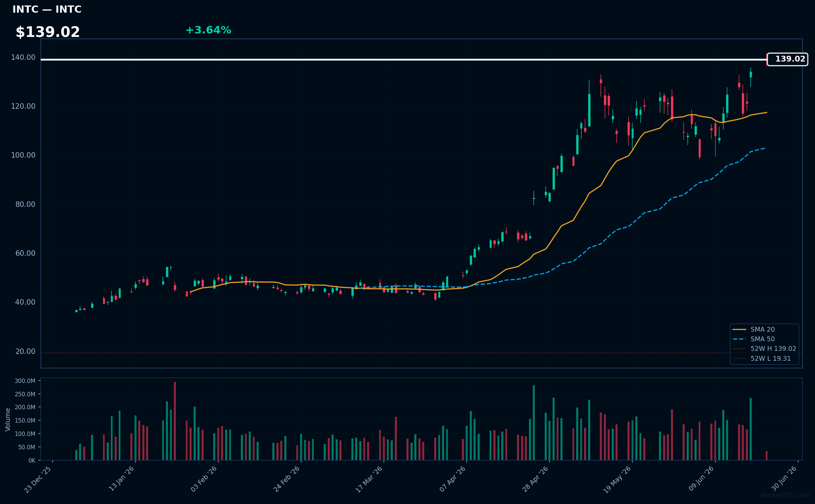The height and width of the screenshot is (504, 815).
Task: Click the Volume axis title
Action: (8, 420)
